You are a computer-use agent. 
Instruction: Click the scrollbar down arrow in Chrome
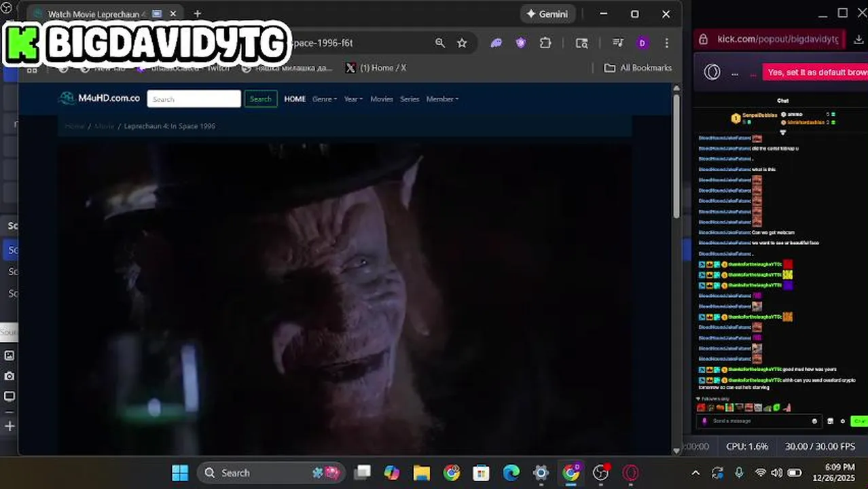pyautogui.click(x=676, y=450)
